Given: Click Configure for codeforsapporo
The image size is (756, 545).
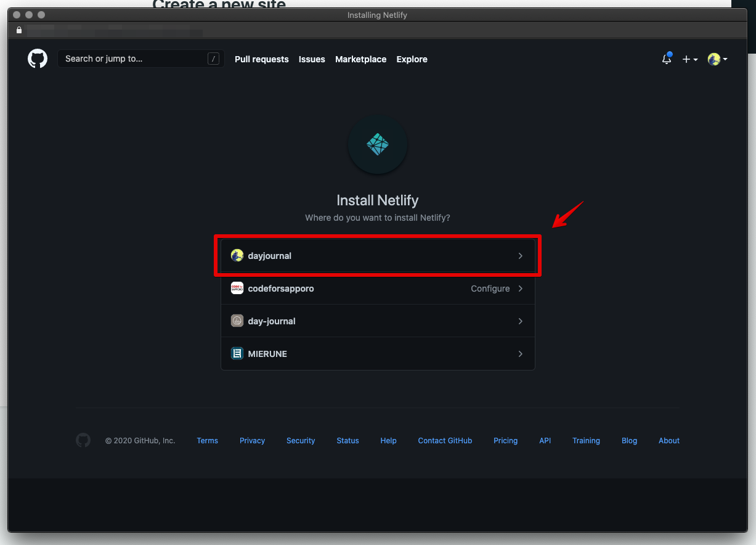Looking at the screenshot, I should [490, 289].
